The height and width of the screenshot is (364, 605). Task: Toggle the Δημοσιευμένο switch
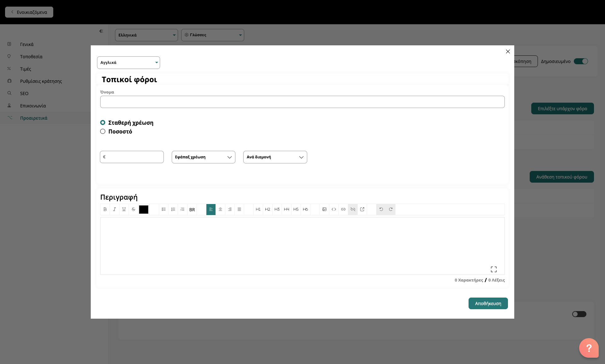tap(581, 61)
